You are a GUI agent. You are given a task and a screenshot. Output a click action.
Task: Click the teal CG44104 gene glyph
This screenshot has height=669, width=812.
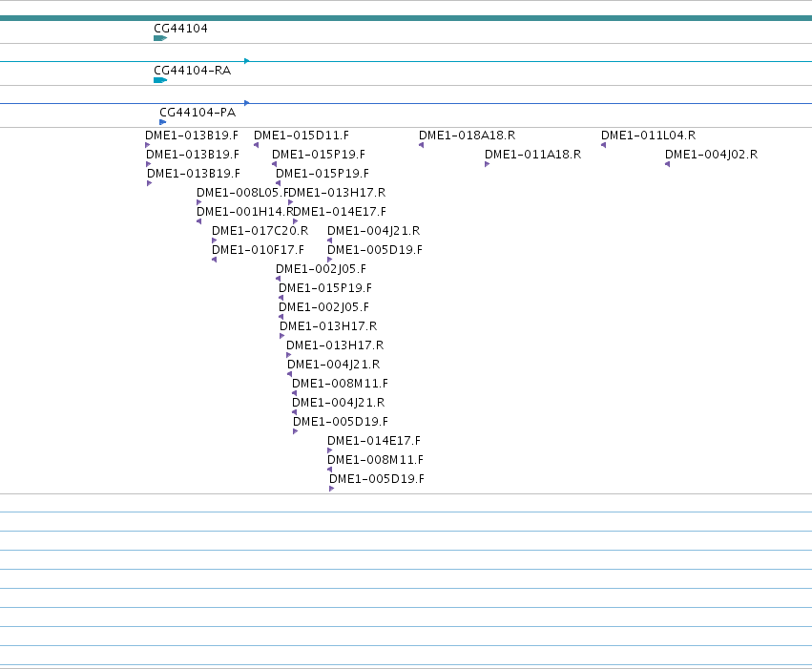(x=160, y=38)
